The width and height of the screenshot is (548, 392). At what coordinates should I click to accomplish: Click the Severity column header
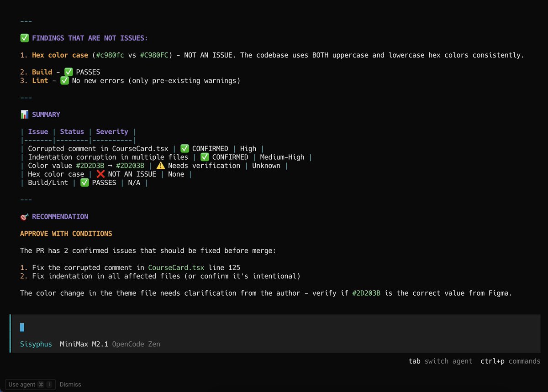tap(112, 131)
